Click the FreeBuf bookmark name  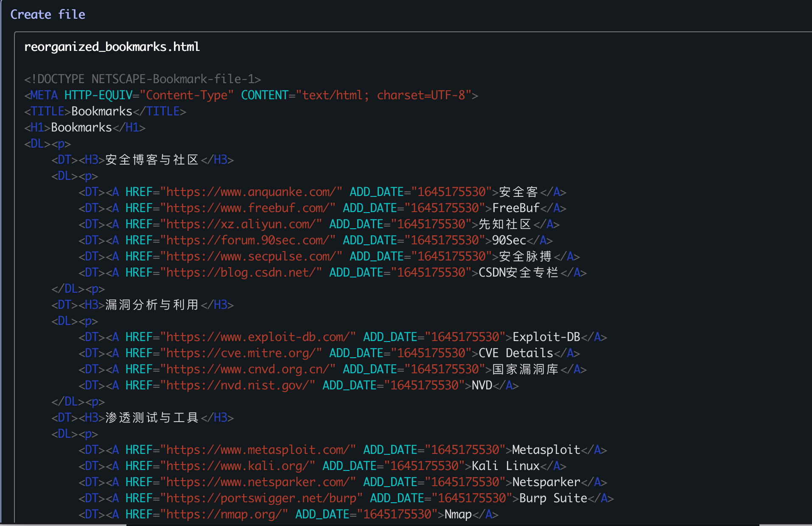click(516, 208)
